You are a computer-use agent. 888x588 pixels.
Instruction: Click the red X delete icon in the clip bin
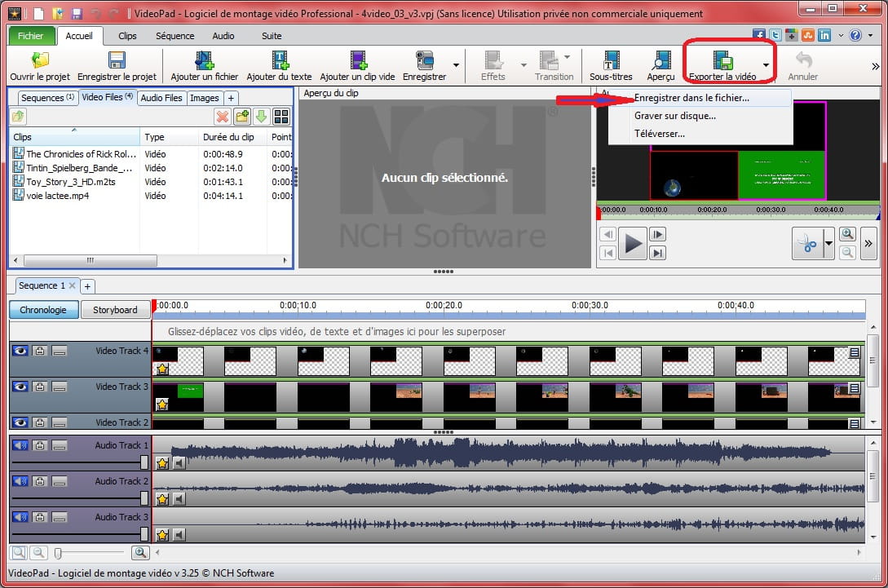[x=223, y=117]
